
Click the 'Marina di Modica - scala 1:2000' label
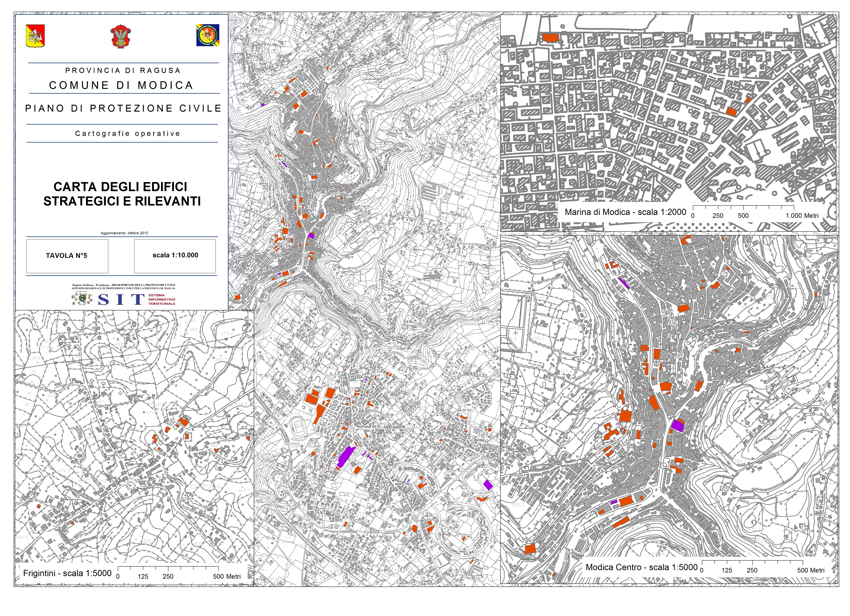coord(625,212)
